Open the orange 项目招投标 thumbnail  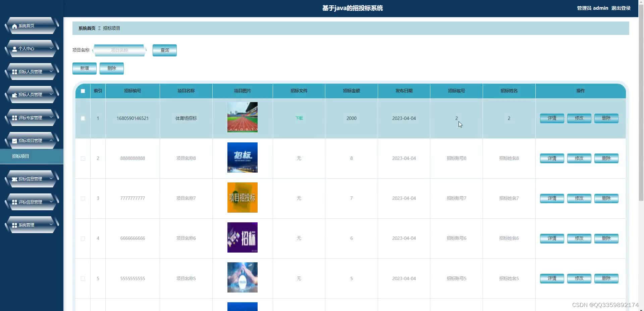[243, 197]
